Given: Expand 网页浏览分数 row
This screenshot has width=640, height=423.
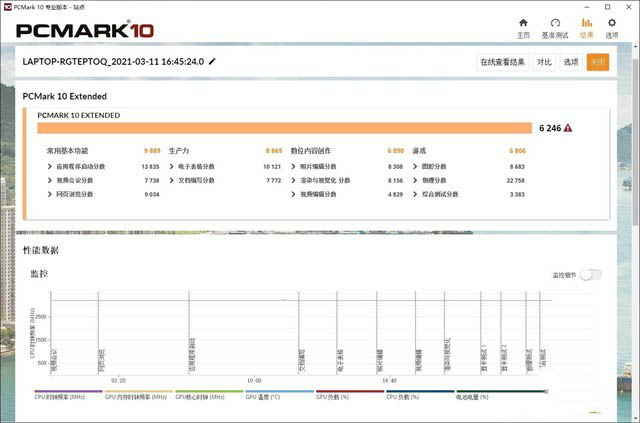Looking at the screenshot, I should pyautogui.click(x=50, y=194).
